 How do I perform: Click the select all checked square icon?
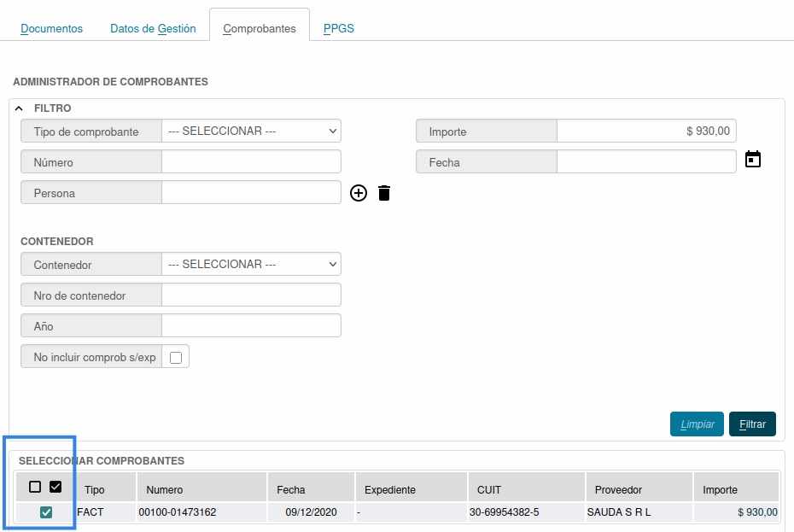pyautogui.click(x=55, y=487)
